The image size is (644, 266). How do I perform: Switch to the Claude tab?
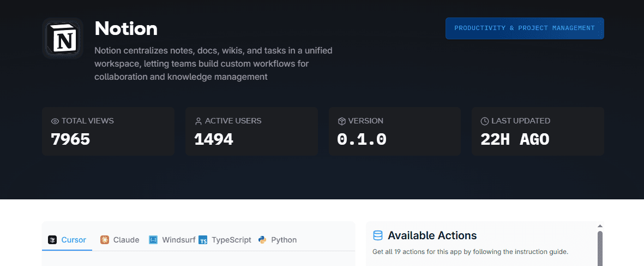pos(120,240)
